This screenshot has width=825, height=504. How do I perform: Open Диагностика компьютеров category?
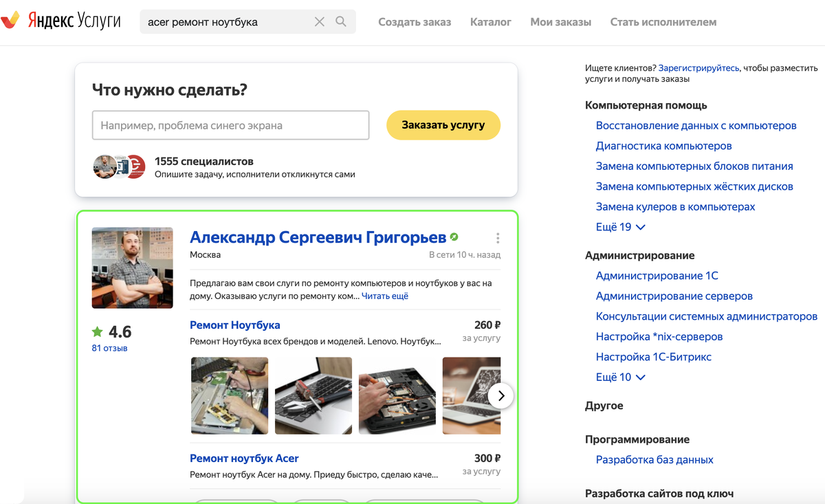coord(664,146)
